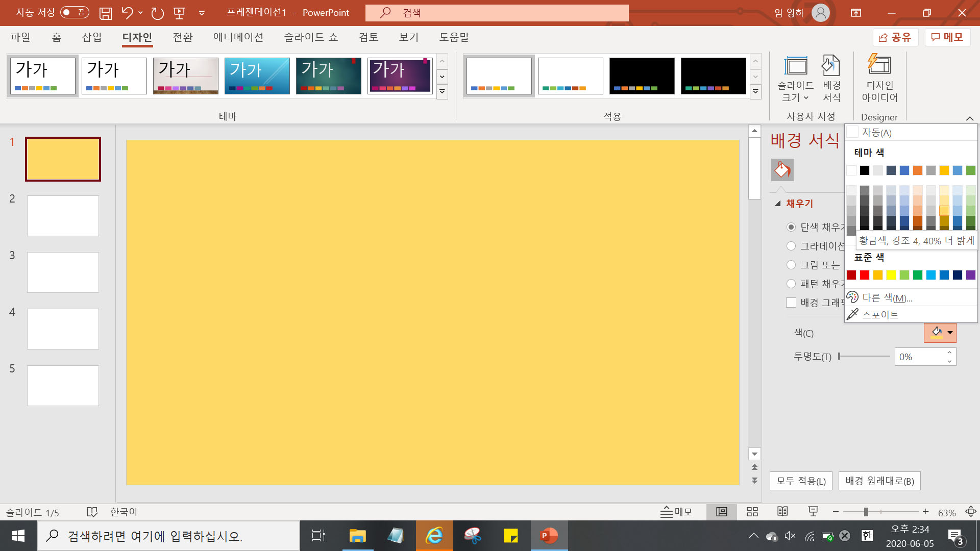The image size is (980, 551).
Task: Toggle the AutoSave (자동 저장) switch
Action: point(75,12)
